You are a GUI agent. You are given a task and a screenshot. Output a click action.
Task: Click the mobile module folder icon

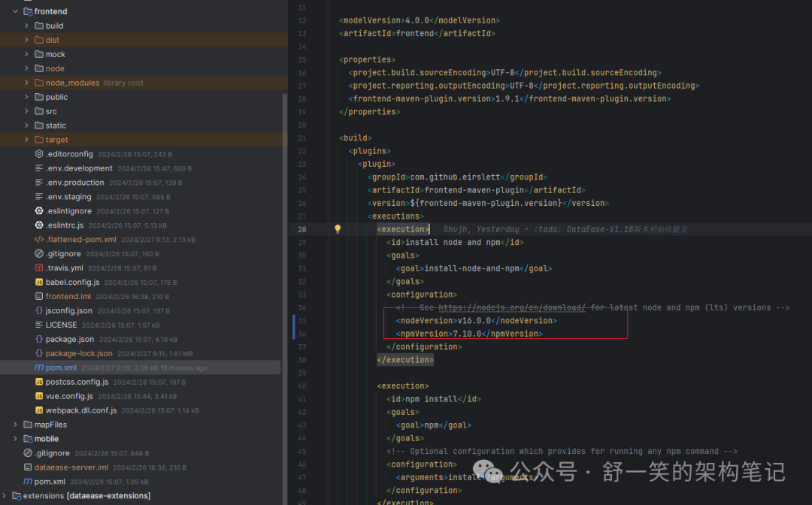[x=28, y=438]
